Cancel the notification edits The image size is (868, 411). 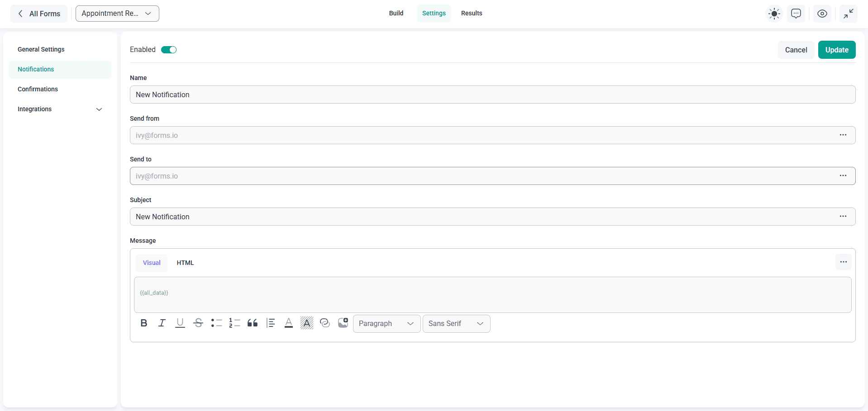[x=796, y=50]
